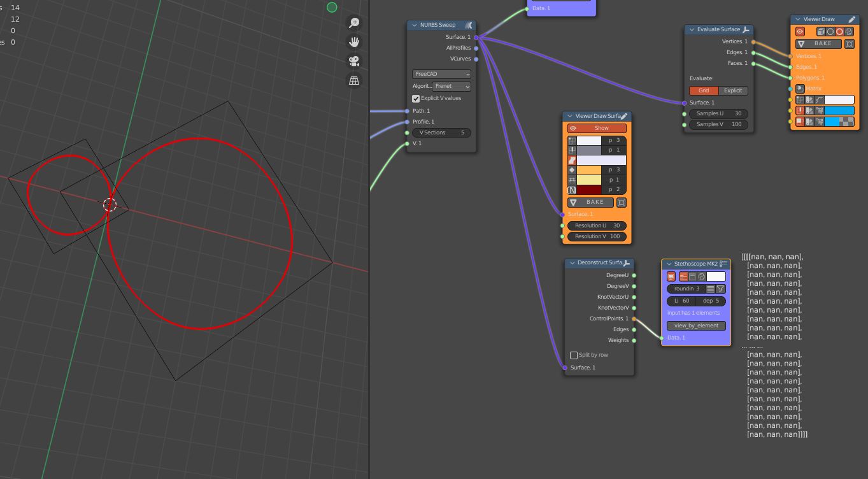Click the pencil icon on Viewer Draw Surface node
Viewport: 868px width, 479px height.
pyautogui.click(x=624, y=116)
